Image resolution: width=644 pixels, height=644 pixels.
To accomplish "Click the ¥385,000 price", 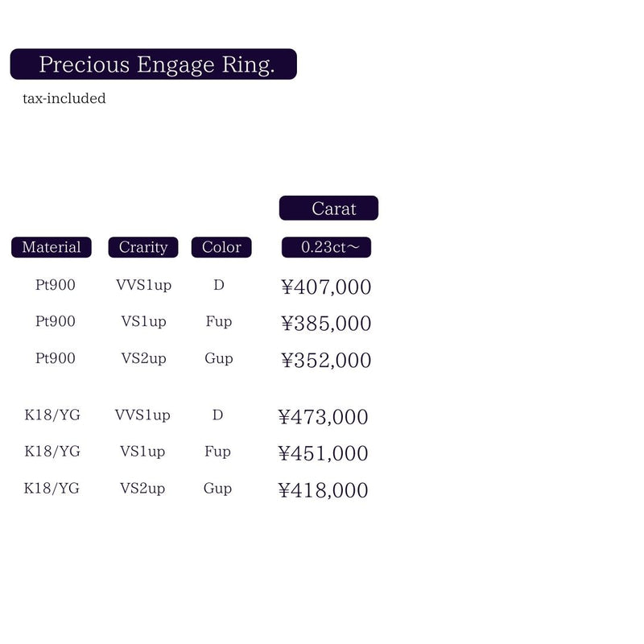I will click(326, 324).
